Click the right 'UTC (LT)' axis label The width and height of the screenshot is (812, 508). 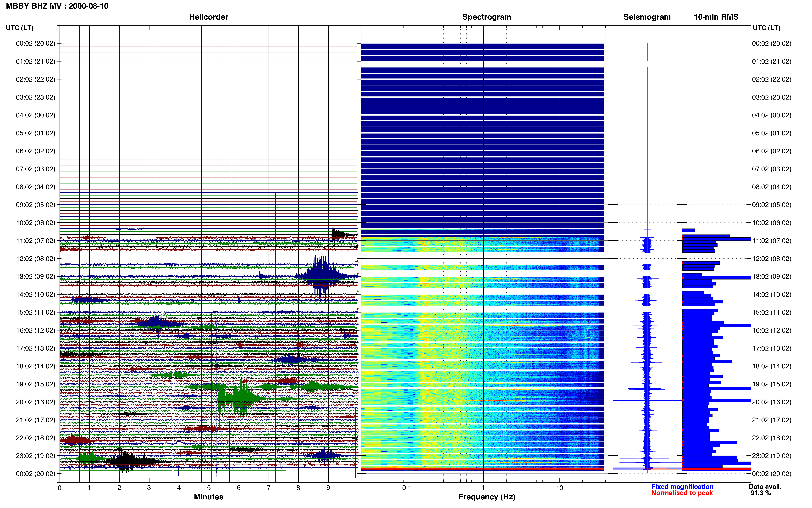[x=766, y=28]
